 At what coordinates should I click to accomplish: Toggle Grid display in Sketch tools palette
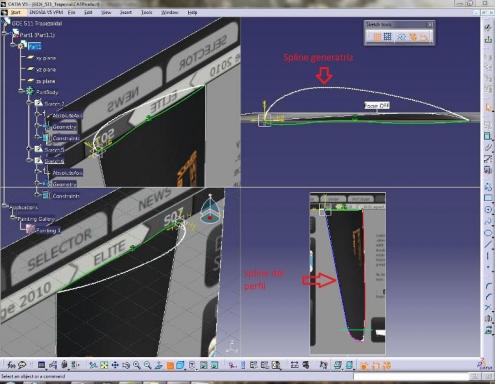(x=377, y=37)
